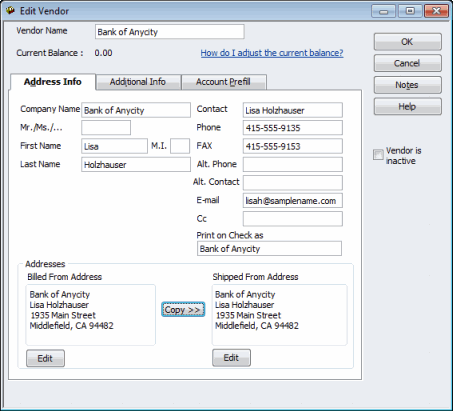Click the empty Alt. Contact field

pos(293,183)
